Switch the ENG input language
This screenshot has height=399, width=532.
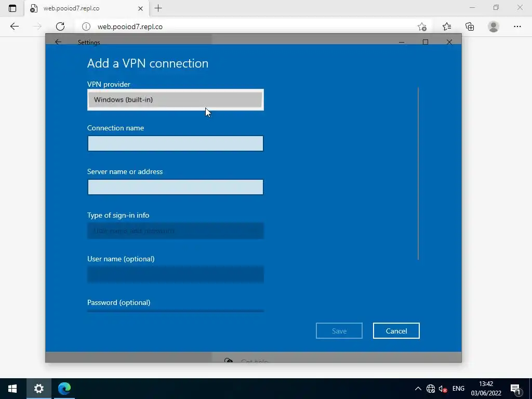click(458, 389)
